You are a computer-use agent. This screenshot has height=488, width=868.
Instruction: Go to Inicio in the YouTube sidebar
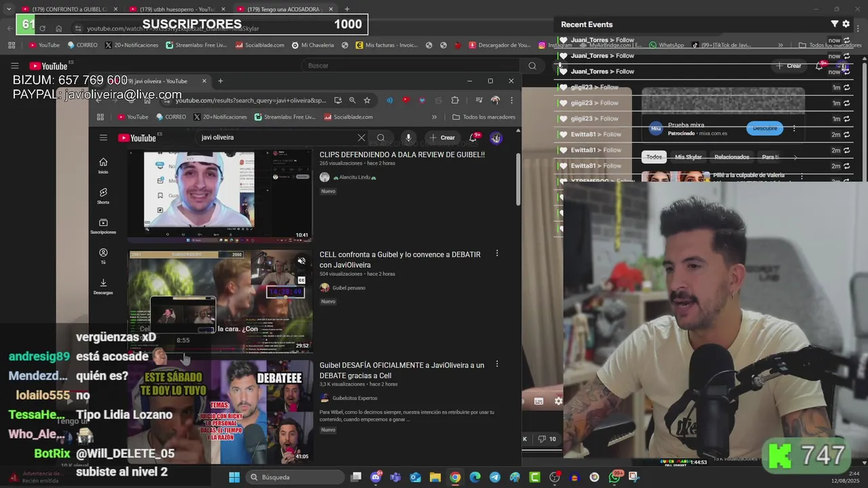pyautogui.click(x=103, y=165)
